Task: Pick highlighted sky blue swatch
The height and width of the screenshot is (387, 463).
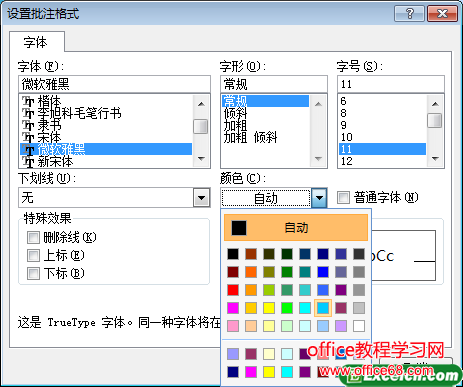Action: (x=323, y=308)
